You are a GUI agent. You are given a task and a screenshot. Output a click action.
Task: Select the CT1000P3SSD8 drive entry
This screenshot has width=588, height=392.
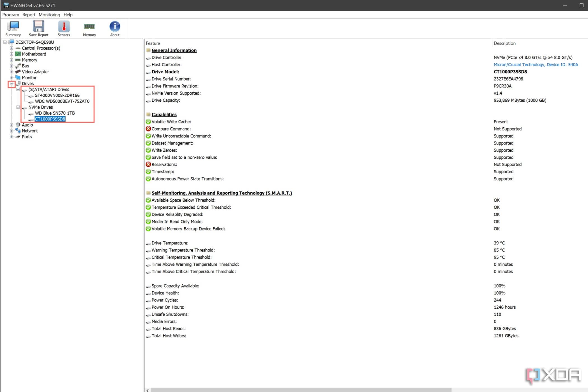(50, 119)
